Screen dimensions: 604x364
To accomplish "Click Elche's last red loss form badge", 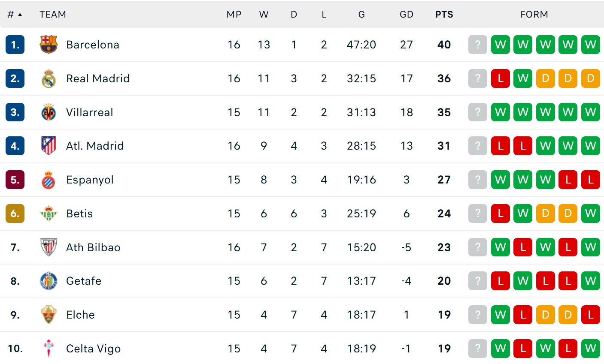I will [590, 315].
